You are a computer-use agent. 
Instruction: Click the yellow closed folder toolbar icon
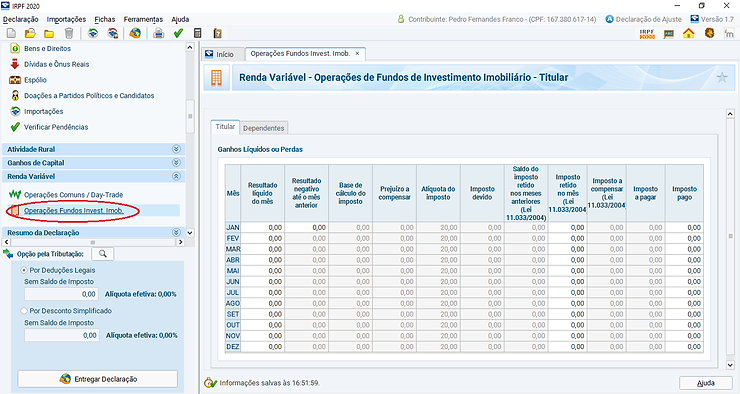(49, 34)
